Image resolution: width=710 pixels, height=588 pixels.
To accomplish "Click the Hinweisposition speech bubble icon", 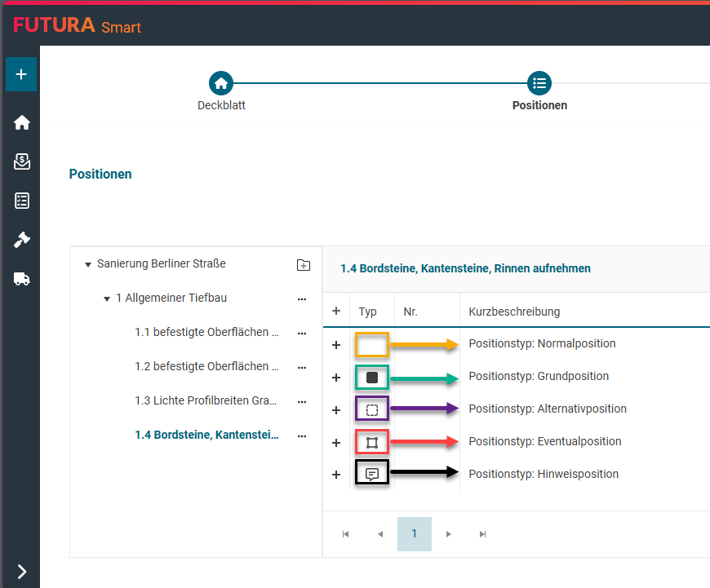I will pos(372,474).
